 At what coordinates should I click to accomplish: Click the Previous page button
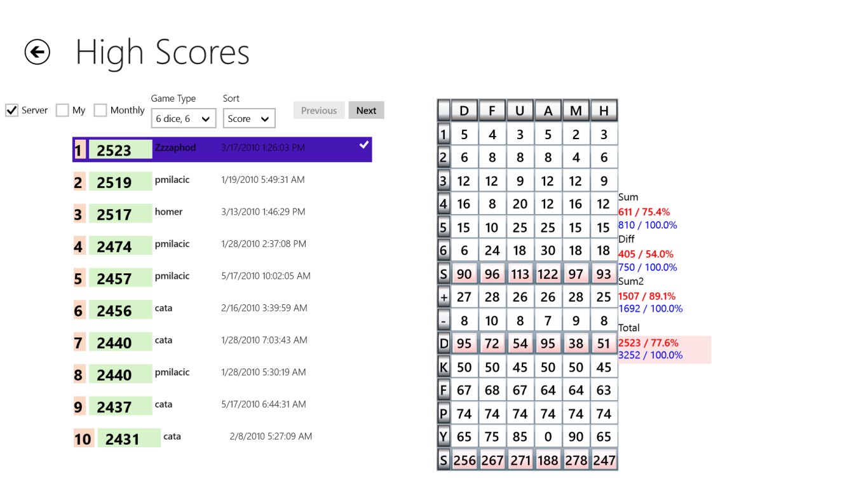pyautogui.click(x=319, y=111)
